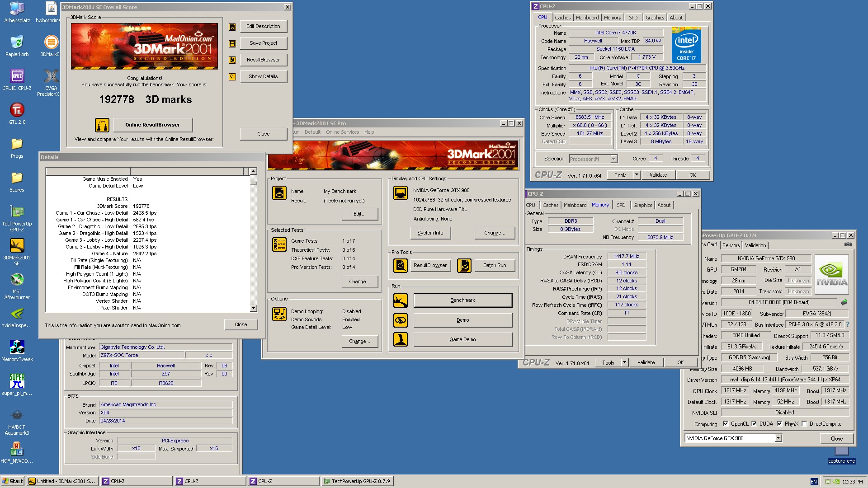This screenshot has height=488, width=868.
Task: Click GPU-Z screenshot camera icon
Action: [x=848, y=244]
